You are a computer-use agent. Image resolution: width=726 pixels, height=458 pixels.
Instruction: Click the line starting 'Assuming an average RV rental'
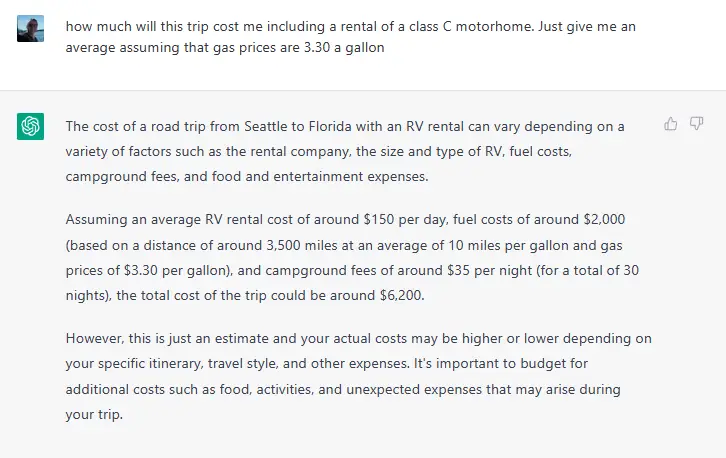pyautogui.click(x=345, y=219)
